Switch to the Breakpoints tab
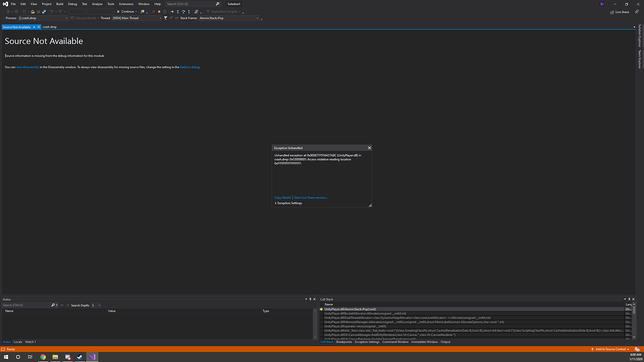 [x=345, y=342]
